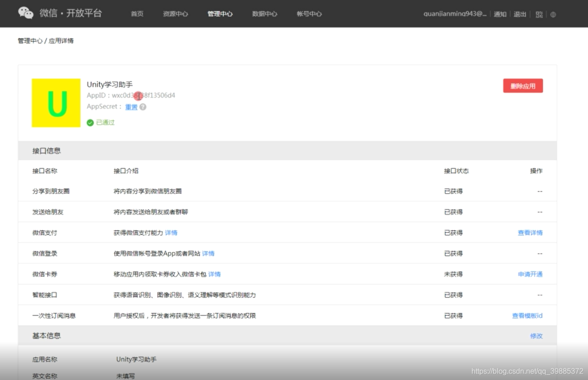Click the WeChat logo icon in header
The image size is (588, 380).
[x=26, y=13]
